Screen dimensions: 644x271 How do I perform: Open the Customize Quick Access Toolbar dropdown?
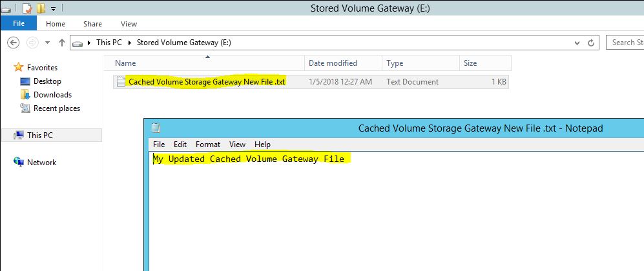(53, 9)
